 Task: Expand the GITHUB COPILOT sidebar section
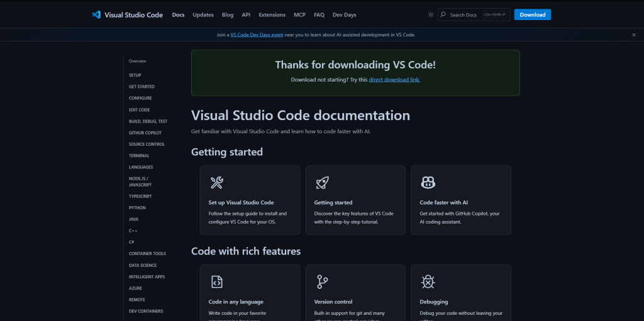tap(145, 133)
